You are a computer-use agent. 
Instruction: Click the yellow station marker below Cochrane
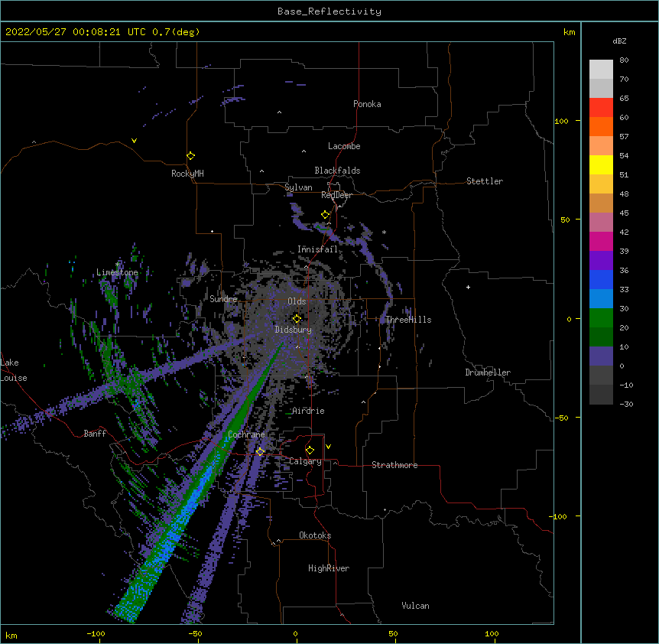[x=260, y=451]
